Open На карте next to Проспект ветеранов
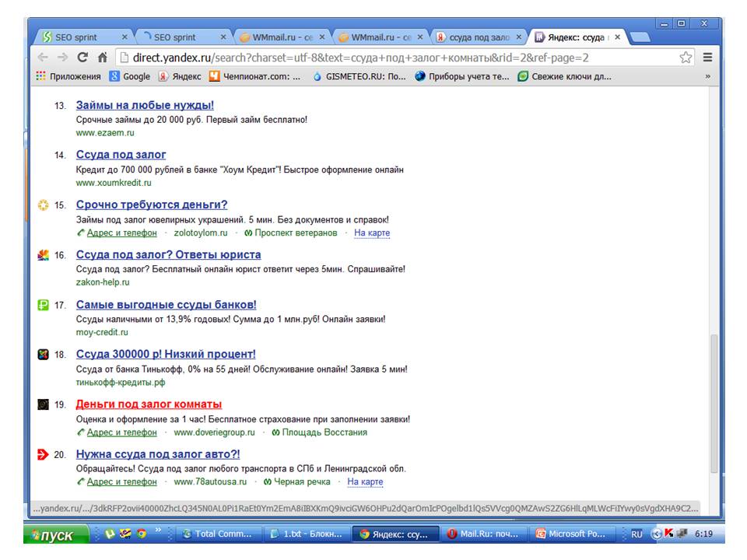This screenshot has height=560, width=747. click(372, 233)
